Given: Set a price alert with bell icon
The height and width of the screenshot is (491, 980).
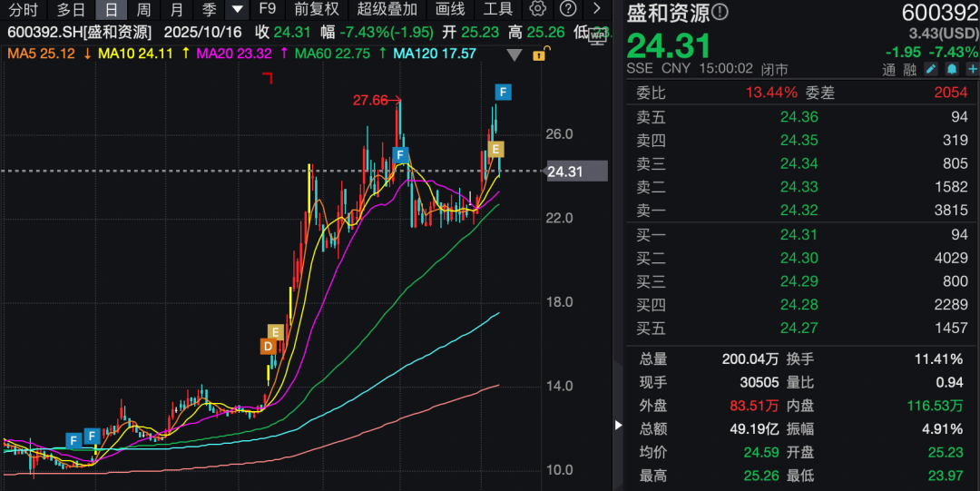Looking at the screenshot, I should 952,69.
